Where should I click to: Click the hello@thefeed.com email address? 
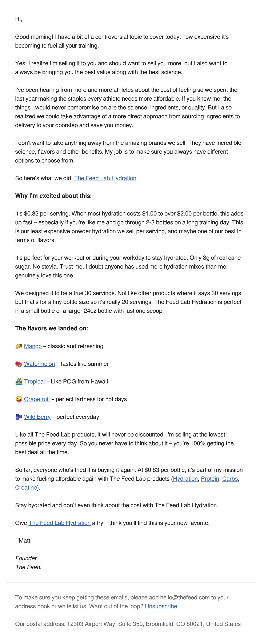pyautogui.click(x=185, y=597)
